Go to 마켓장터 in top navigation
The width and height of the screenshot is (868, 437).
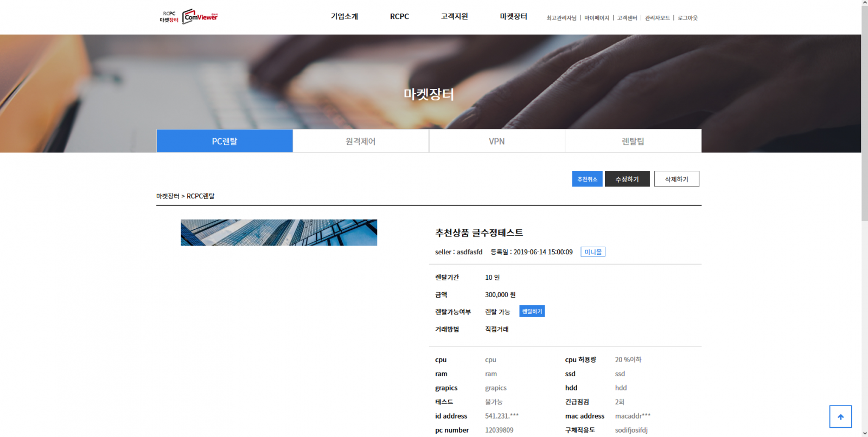pos(513,17)
